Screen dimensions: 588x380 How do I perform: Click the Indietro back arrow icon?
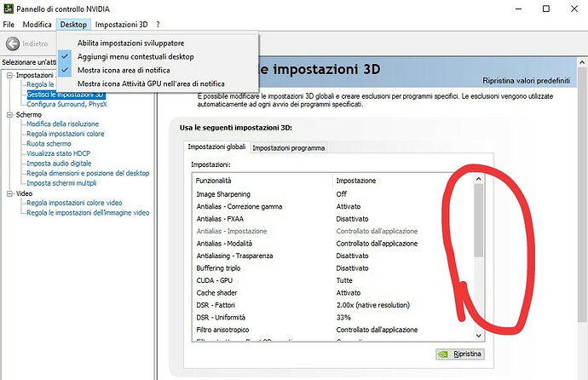pyautogui.click(x=13, y=43)
